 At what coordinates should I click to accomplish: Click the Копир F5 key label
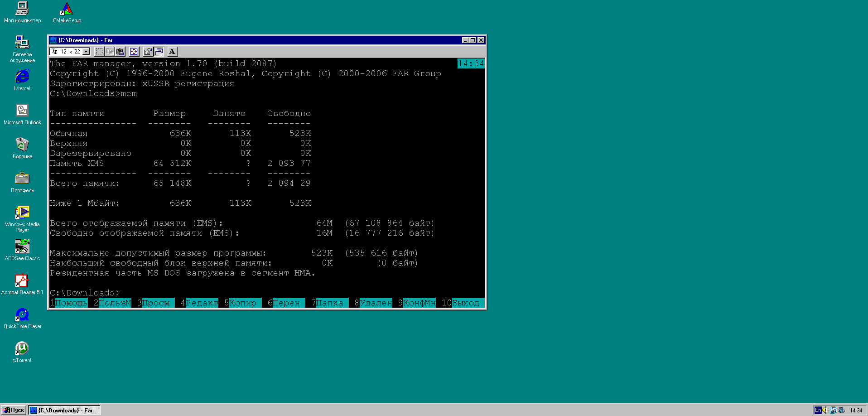click(243, 303)
